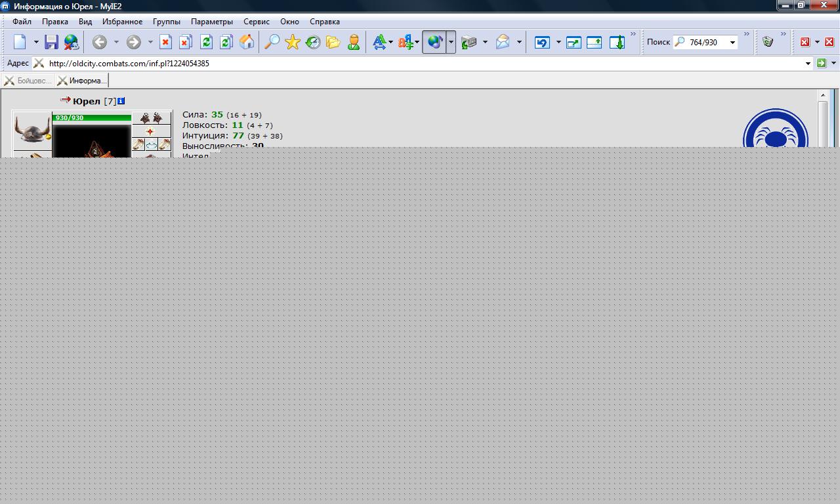Expand the undo tab dropdown arrow
The height and width of the screenshot is (504, 840).
point(558,42)
